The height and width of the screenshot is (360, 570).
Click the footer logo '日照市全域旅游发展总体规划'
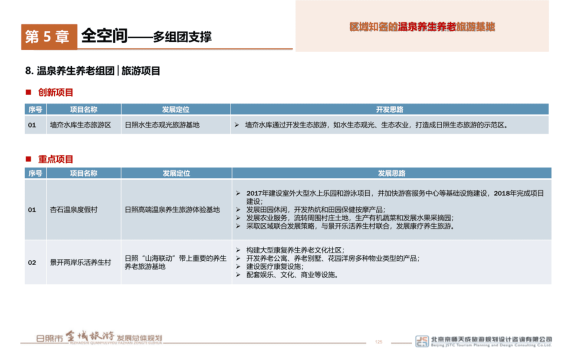tap(99, 337)
